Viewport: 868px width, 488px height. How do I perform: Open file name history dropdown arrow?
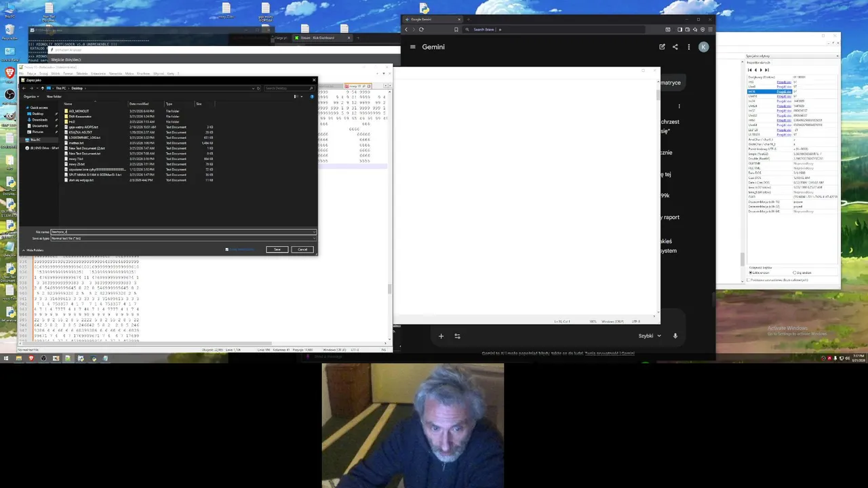[x=314, y=232]
